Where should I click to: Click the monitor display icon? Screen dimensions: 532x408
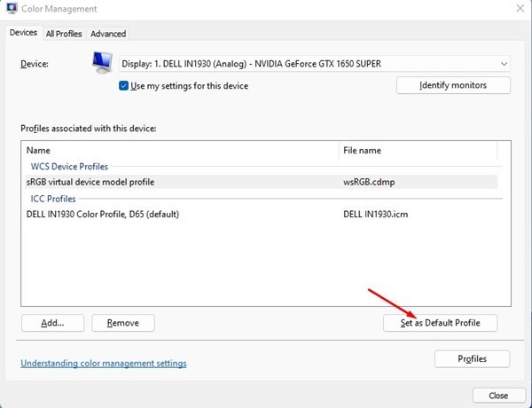coord(103,63)
